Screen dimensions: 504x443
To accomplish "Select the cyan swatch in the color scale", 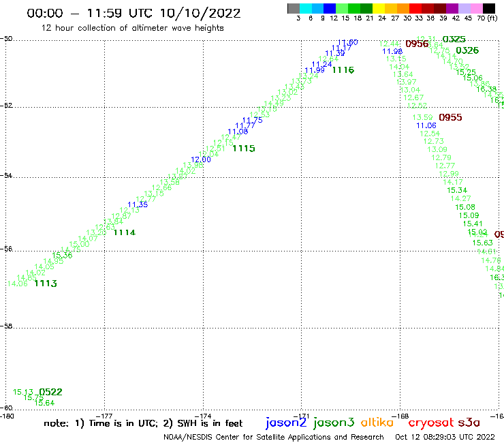I will pos(306,8).
